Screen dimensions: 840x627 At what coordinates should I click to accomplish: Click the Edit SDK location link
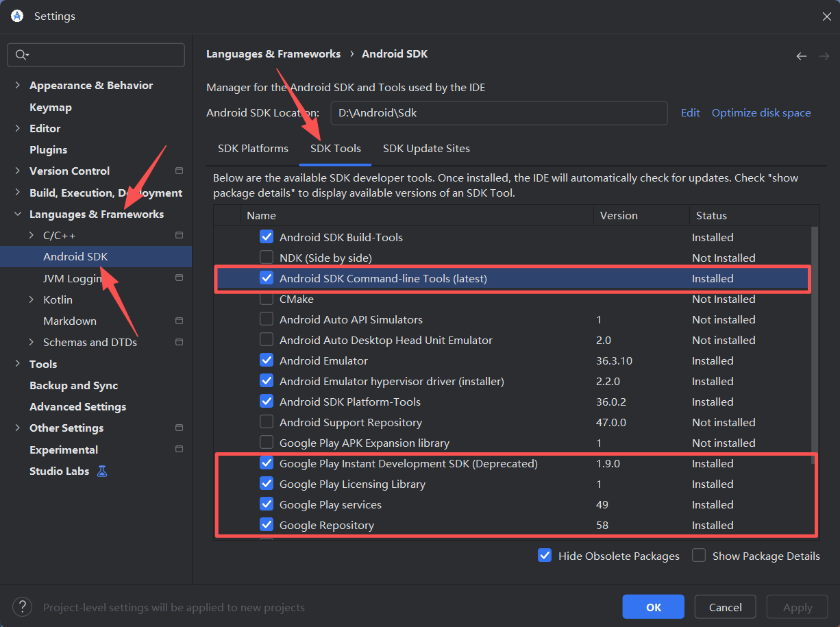(691, 112)
